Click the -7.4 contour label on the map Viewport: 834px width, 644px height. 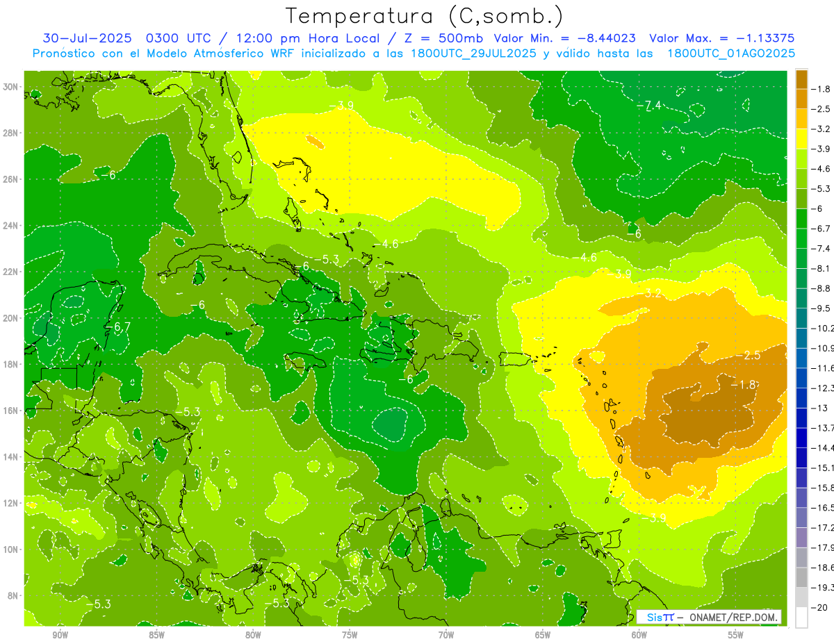pos(648,106)
